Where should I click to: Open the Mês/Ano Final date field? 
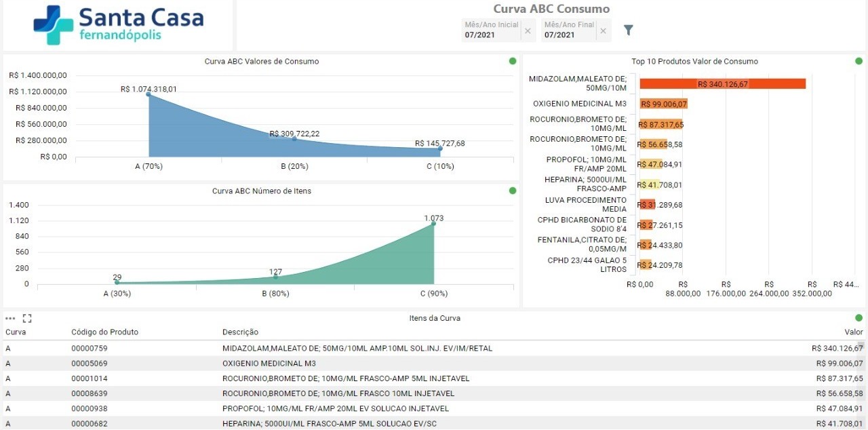click(567, 31)
